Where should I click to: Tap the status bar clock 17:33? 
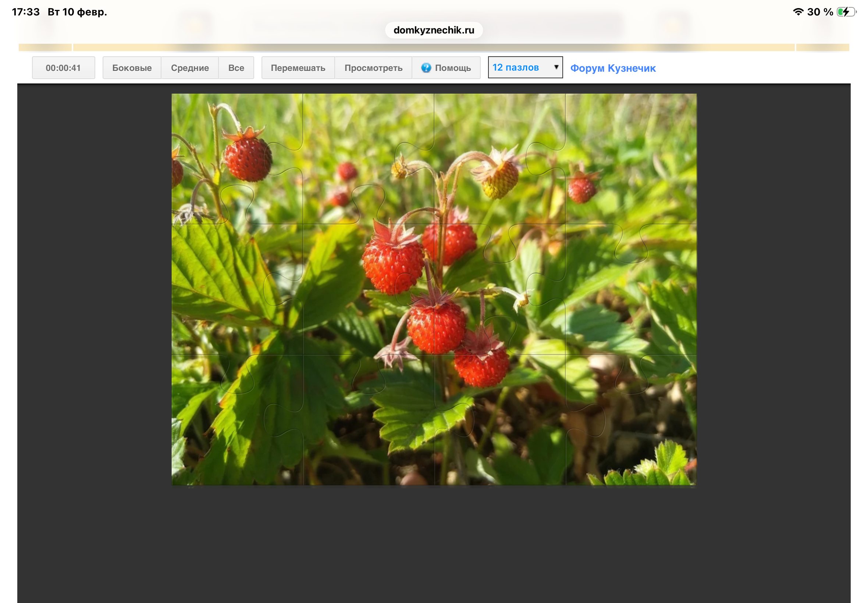tap(26, 12)
